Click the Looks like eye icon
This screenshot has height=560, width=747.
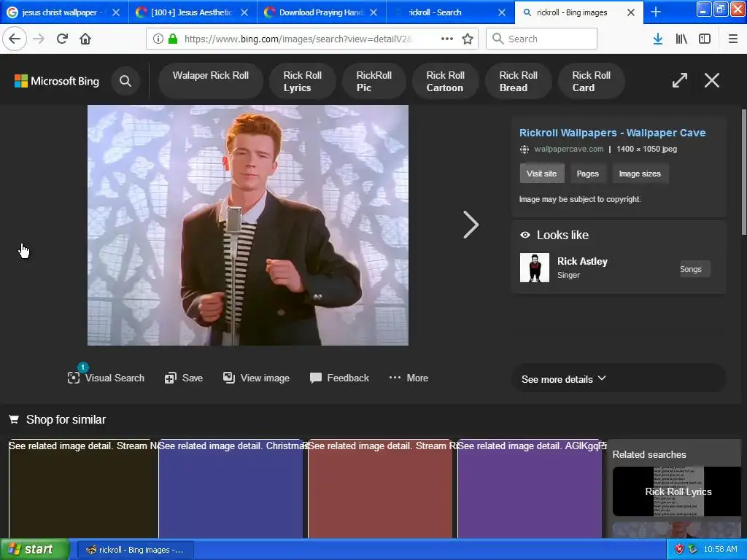525,235
